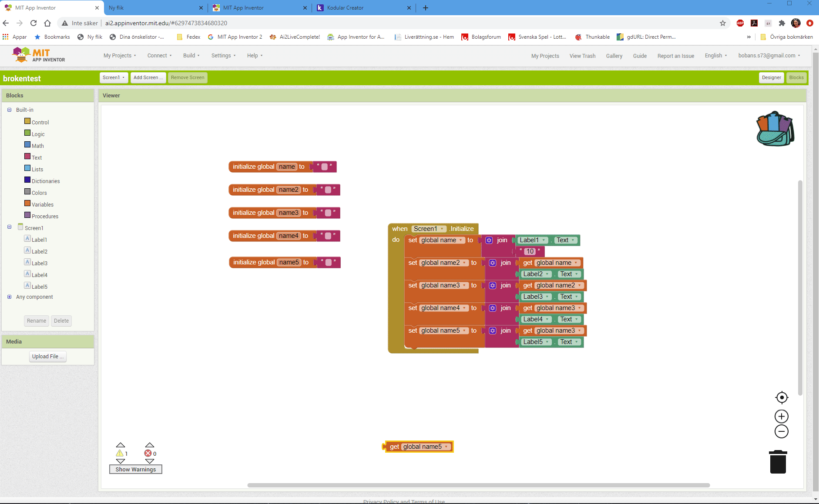819x504 pixels.
Task: Collapse the Built-in tree node
Action: point(9,110)
